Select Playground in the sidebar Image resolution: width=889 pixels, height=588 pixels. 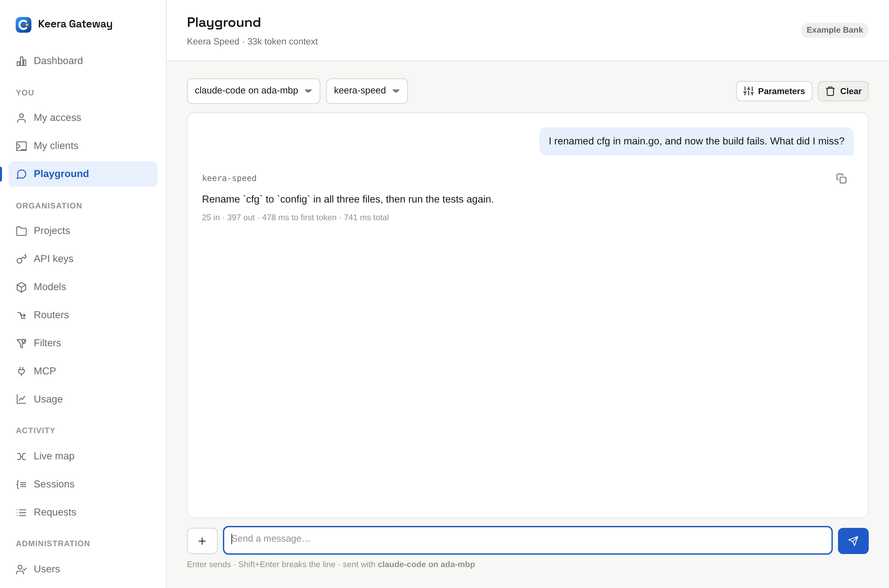tap(83, 174)
